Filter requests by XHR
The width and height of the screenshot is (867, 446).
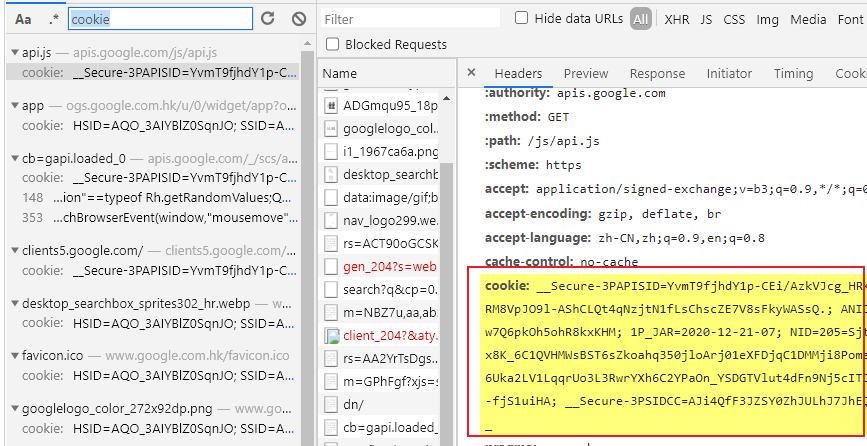(x=677, y=19)
